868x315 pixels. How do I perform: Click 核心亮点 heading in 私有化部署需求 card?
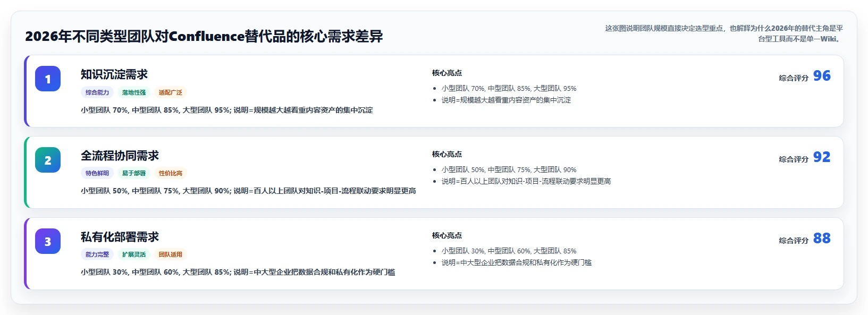(x=447, y=235)
